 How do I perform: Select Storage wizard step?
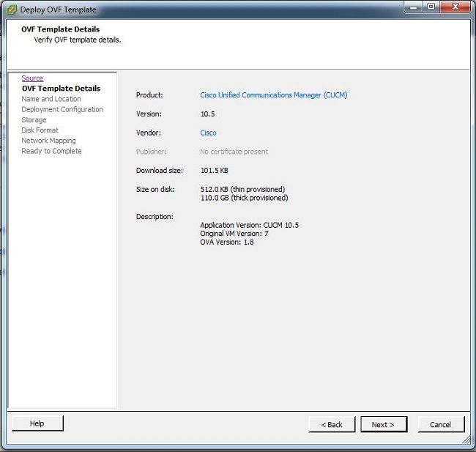pos(34,120)
